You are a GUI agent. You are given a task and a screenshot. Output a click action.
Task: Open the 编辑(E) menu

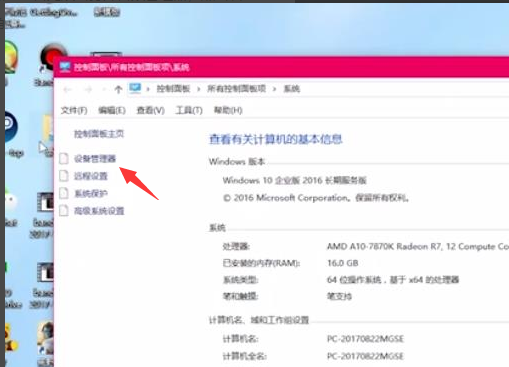(112, 110)
